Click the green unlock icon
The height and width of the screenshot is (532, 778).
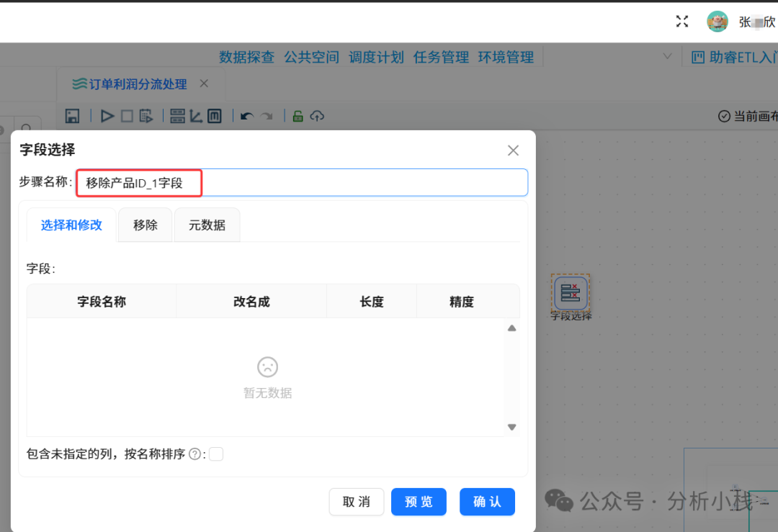point(298,116)
